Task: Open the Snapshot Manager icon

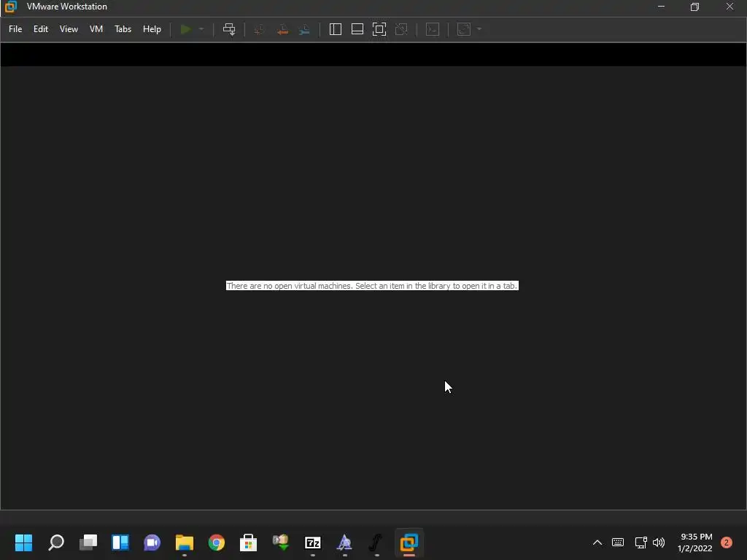Action: point(304,29)
